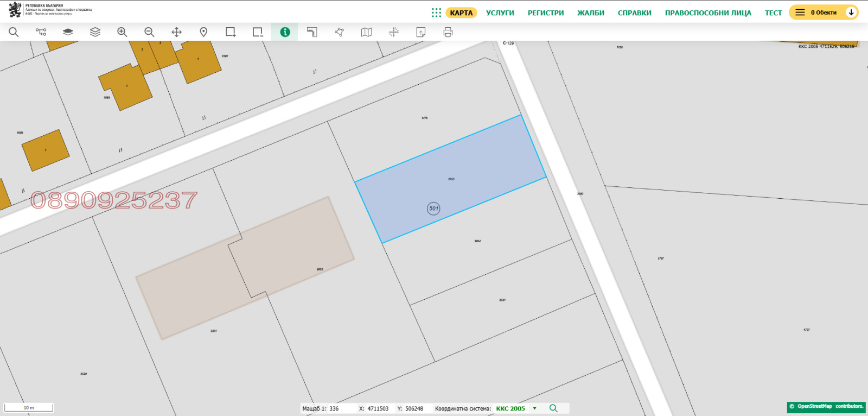Screen dimensions: 868x416
Task: Open the 0 Обекти list button
Action: tap(816, 12)
